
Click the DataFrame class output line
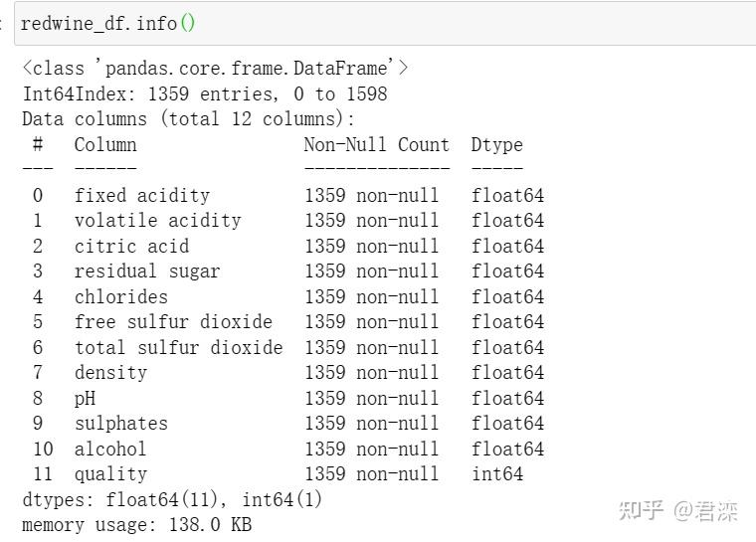coord(215,68)
